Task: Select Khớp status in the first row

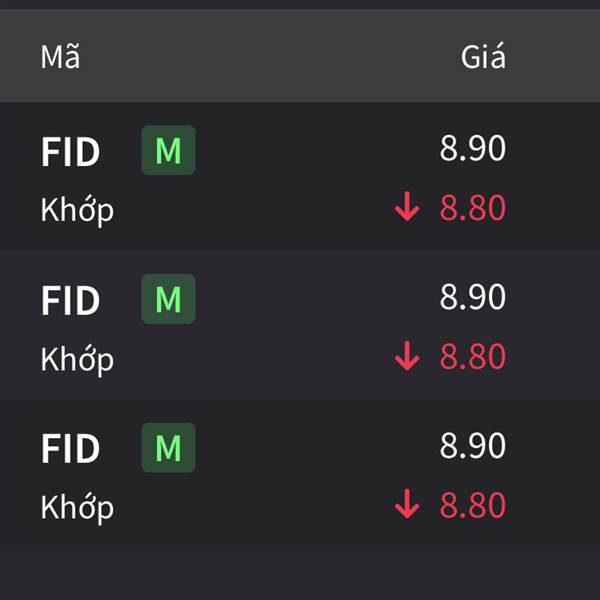Action: point(77,210)
